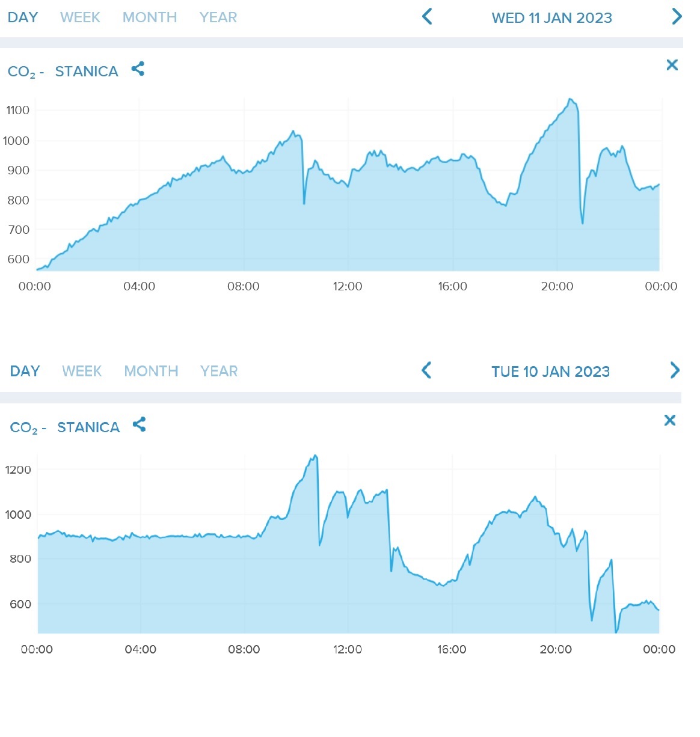Go to day before Wed 11 Jan
Screen dimensions: 700x737
point(427,17)
